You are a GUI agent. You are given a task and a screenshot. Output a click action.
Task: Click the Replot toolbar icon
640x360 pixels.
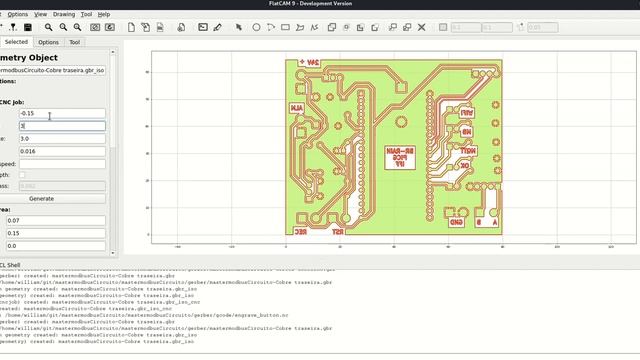pos(110,27)
